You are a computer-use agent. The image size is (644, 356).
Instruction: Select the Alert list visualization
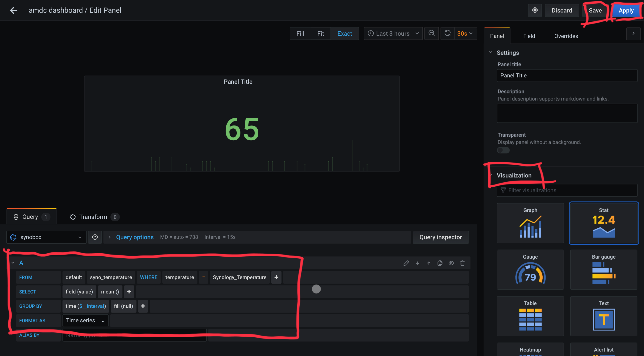click(x=604, y=349)
